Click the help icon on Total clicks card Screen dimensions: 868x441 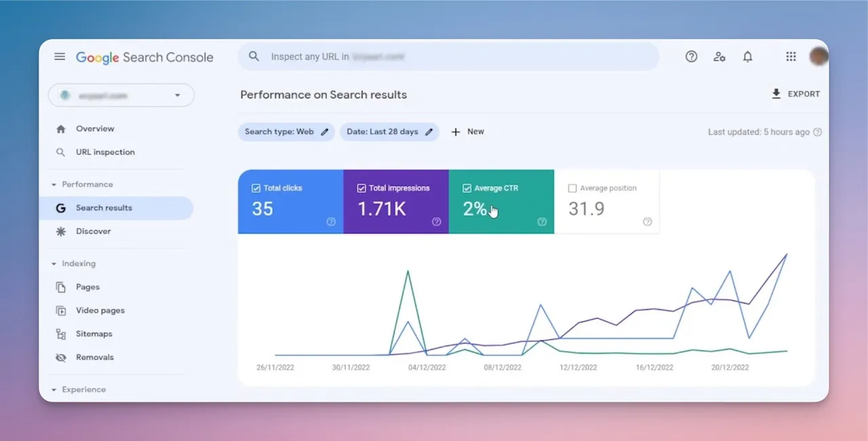[331, 221]
